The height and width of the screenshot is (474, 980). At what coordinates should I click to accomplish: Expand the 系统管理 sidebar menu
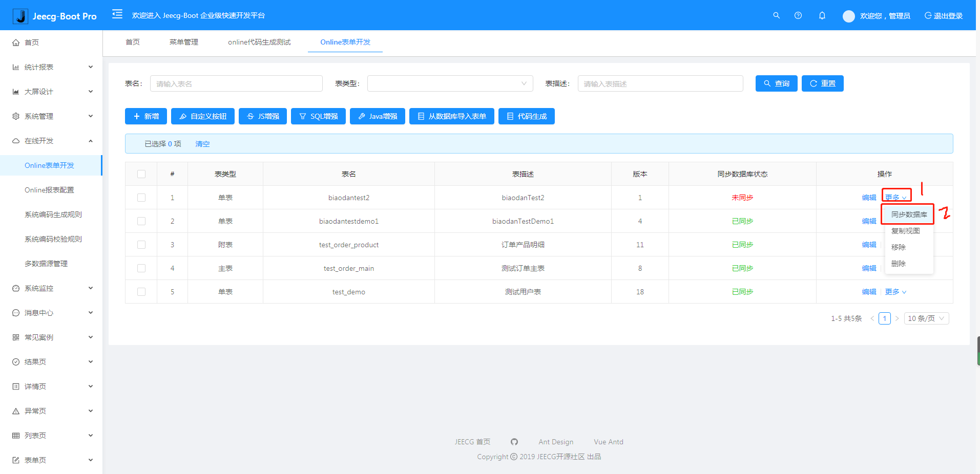[51, 116]
